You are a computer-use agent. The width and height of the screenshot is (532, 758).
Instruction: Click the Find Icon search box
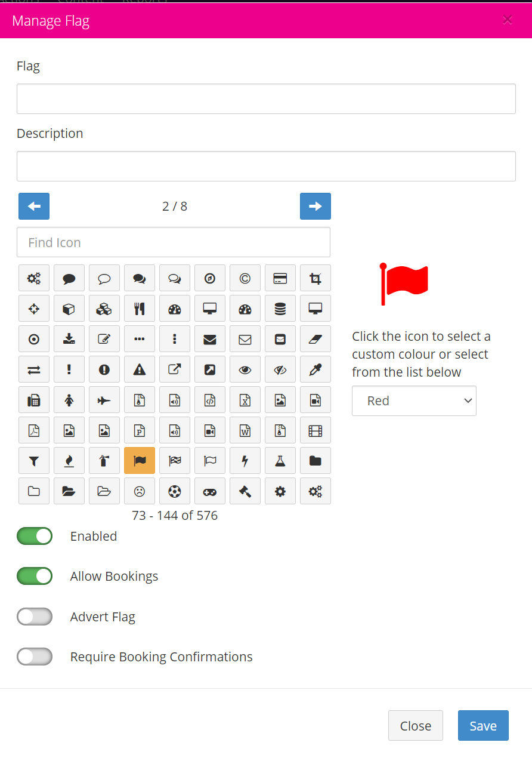174,242
